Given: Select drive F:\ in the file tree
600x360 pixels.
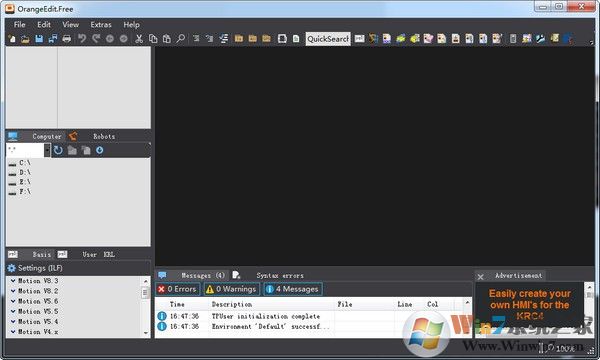Looking at the screenshot, I should click(25, 192).
